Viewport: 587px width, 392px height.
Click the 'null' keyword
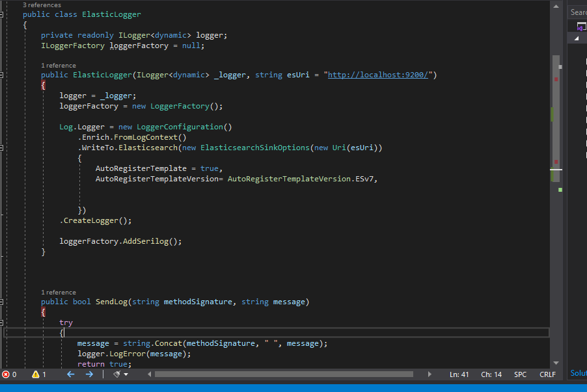pyautogui.click(x=191, y=46)
